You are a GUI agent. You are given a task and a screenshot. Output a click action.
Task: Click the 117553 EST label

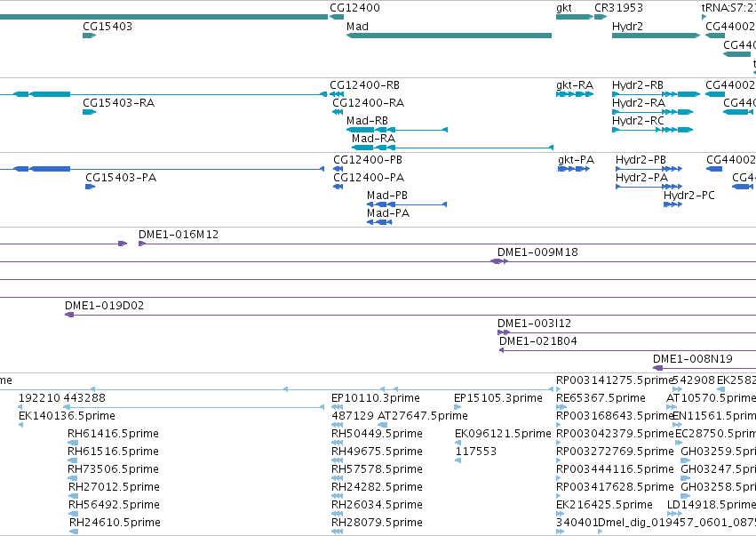click(x=475, y=452)
